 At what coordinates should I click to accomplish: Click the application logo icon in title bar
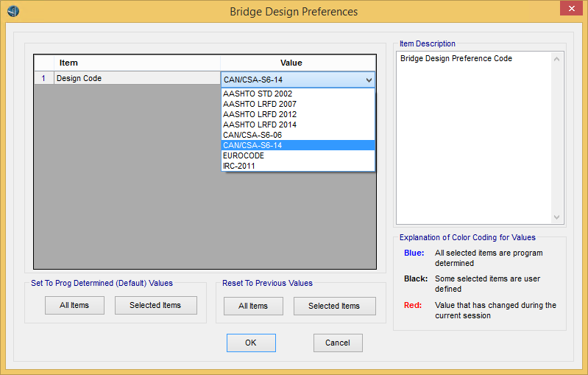[x=13, y=11]
